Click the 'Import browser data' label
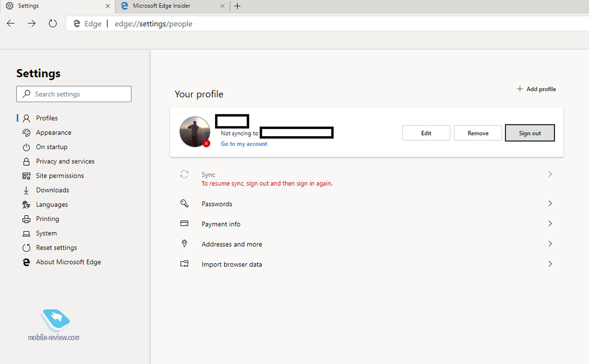The width and height of the screenshot is (589, 364). click(232, 264)
